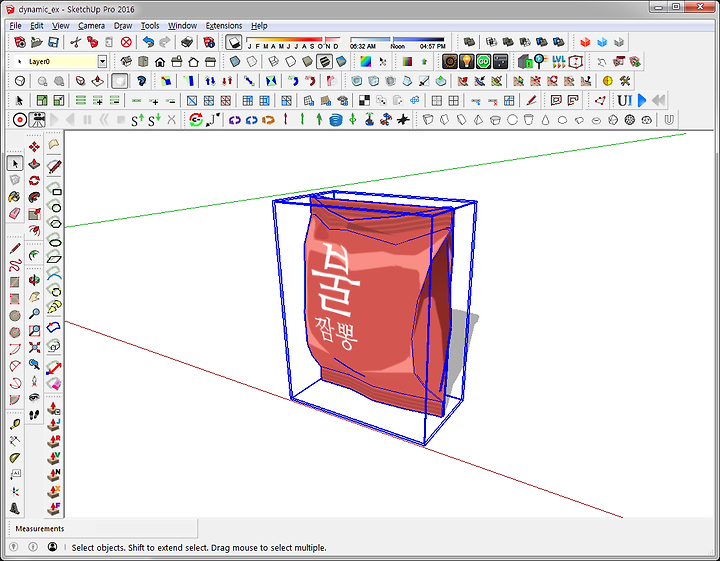
Task: Open the Camera menu
Action: pyautogui.click(x=91, y=26)
